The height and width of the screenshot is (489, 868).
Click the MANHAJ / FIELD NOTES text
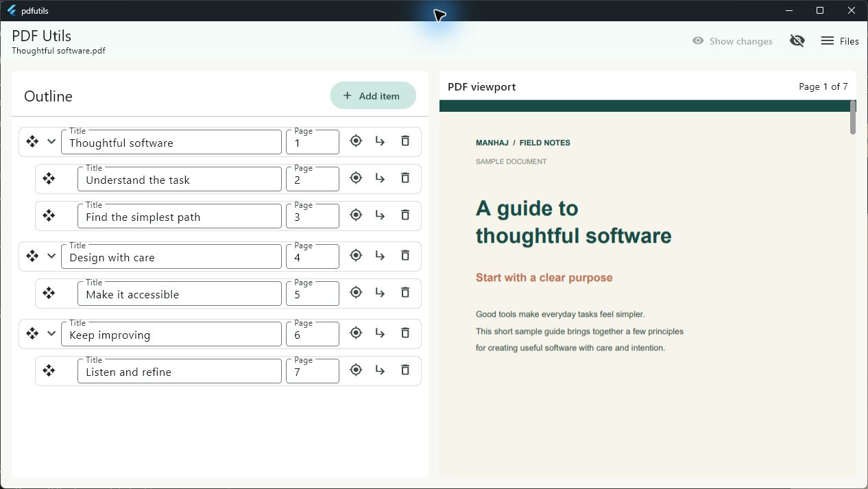tap(522, 143)
